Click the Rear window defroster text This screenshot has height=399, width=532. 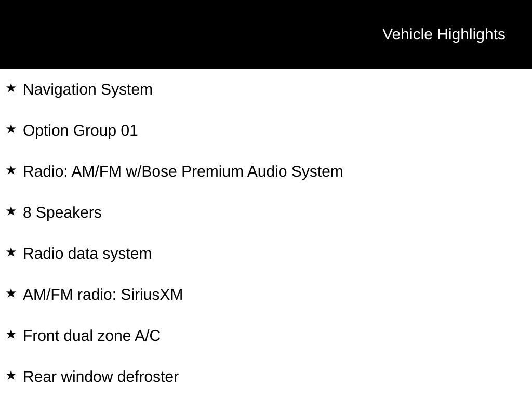pos(101,377)
